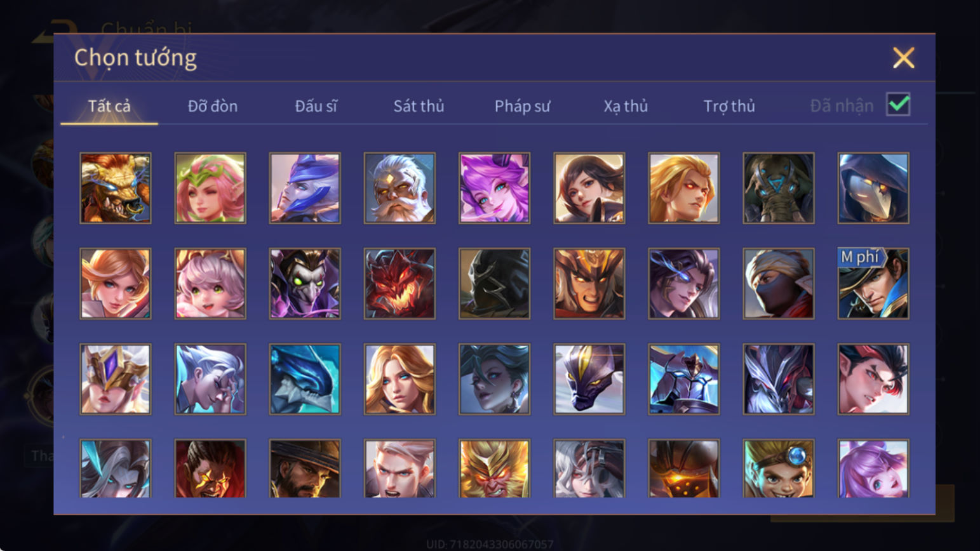Select the hero tagged M phí
This screenshot has width=980, height=551.
pos(873,283)
